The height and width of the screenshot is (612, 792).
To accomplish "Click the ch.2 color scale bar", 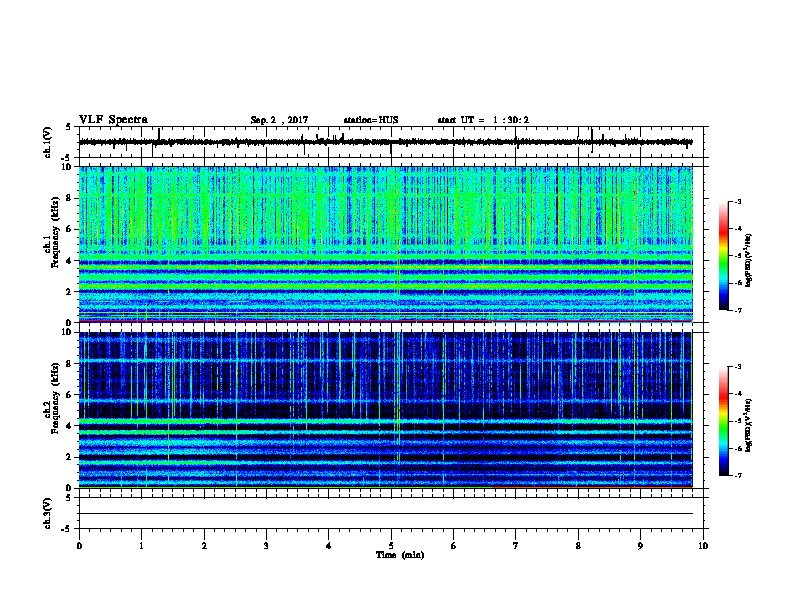I will pyautogui.click(x=724, y=421).
